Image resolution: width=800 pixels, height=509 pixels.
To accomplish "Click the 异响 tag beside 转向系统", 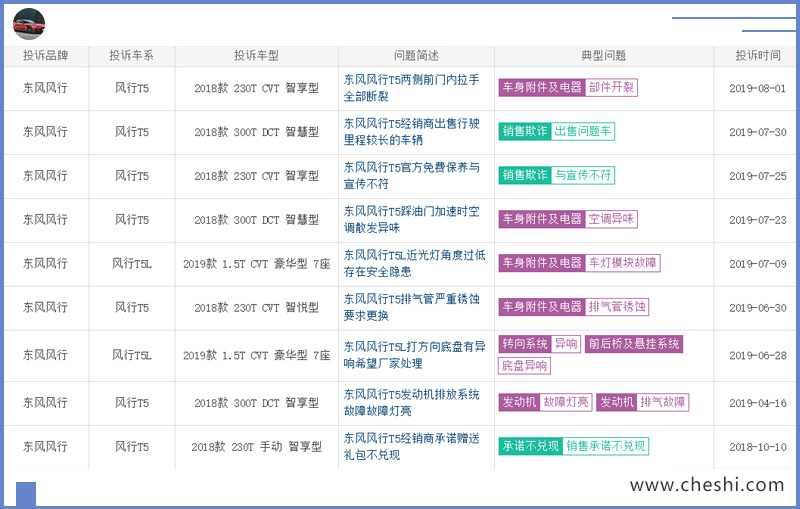I will click(566, 344).
